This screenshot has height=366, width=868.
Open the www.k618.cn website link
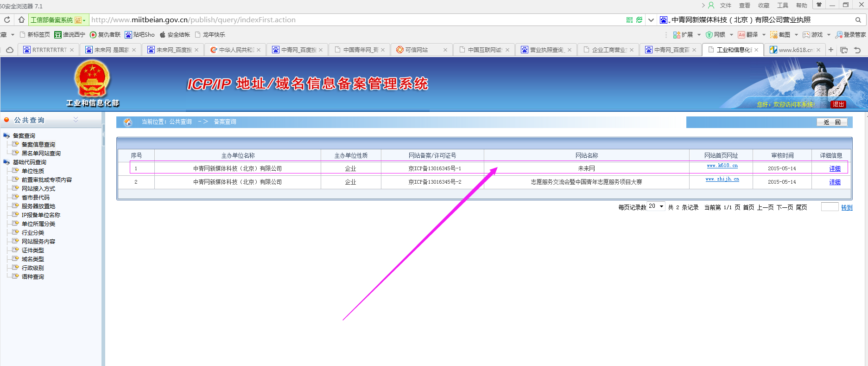[722, 166]
